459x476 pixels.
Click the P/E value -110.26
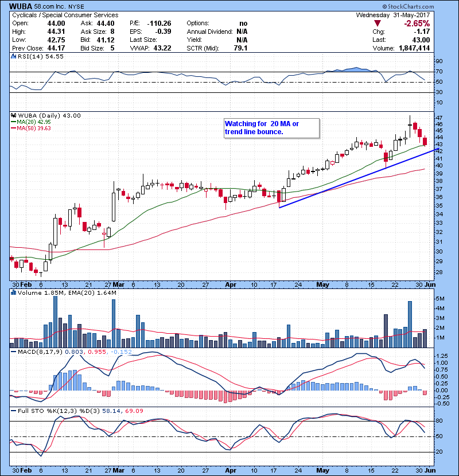click(x=159, y=24)
